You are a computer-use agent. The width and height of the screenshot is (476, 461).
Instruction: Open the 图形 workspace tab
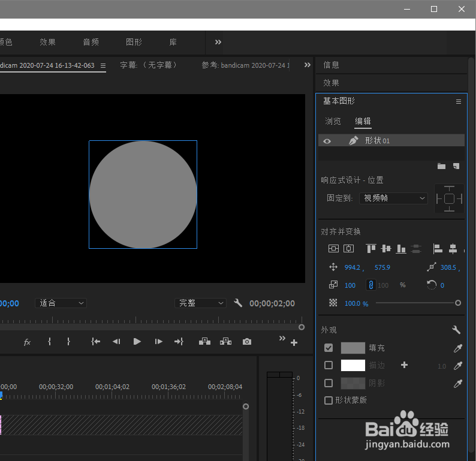coord(134,42)
